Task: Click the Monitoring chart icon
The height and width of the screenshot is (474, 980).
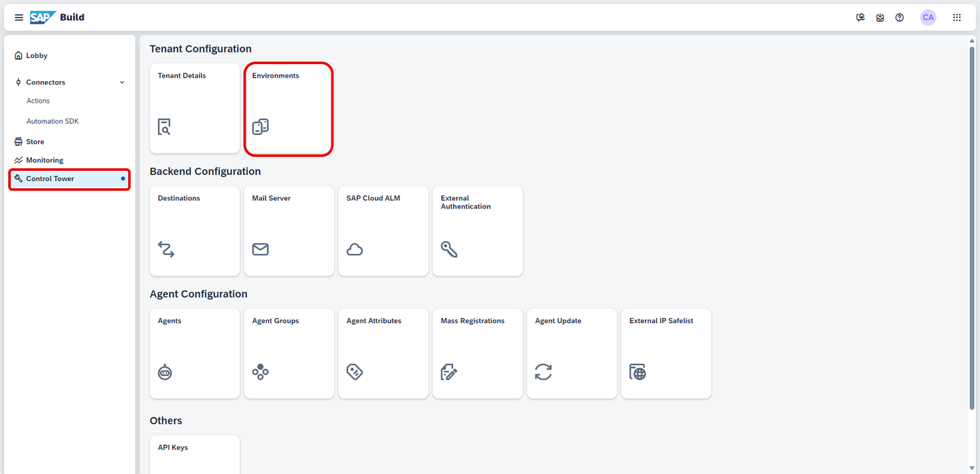Action: [x=18, y=160]
